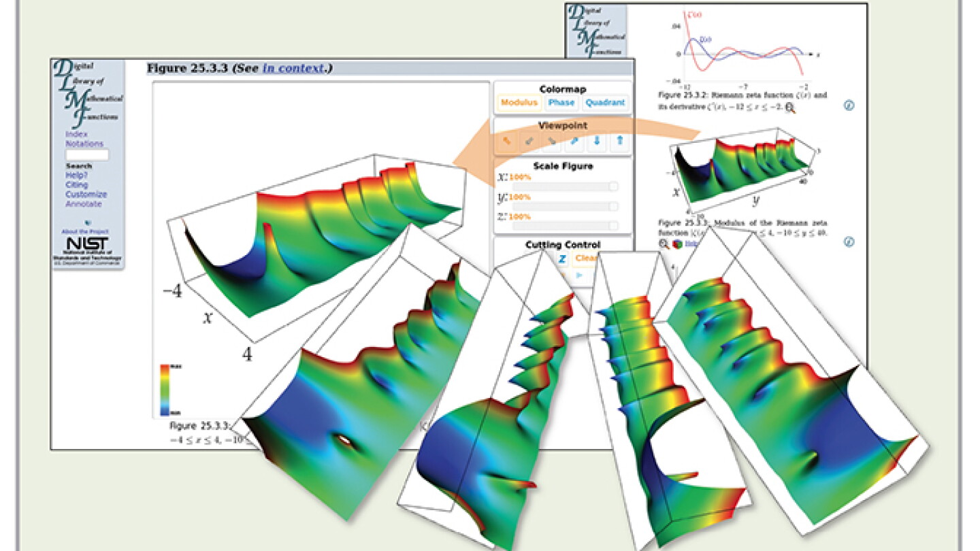Click the Clear button in Cutting Control
The image size is (980, 551).
pyautogui.click(x=585, y=258)
